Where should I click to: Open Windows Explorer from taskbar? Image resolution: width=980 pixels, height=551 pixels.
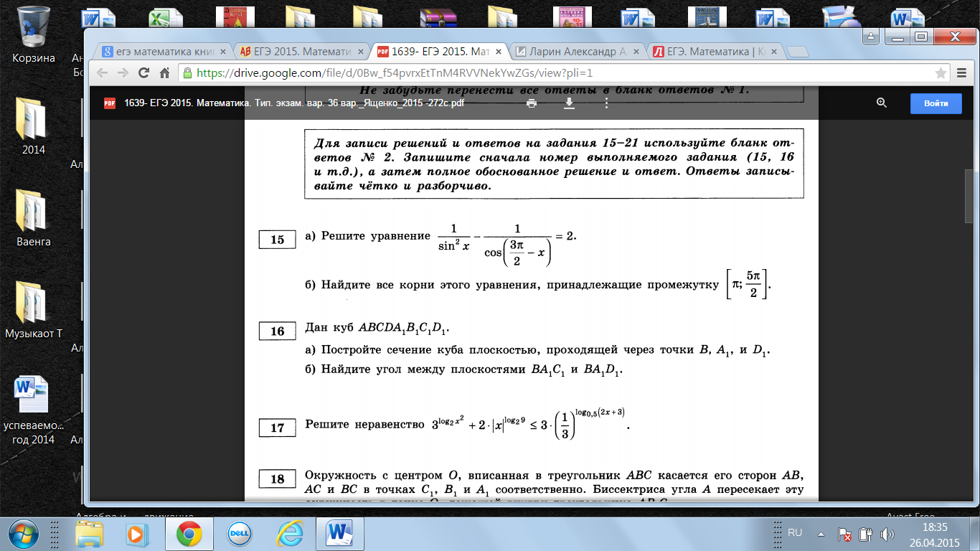[x=90, y=534]
